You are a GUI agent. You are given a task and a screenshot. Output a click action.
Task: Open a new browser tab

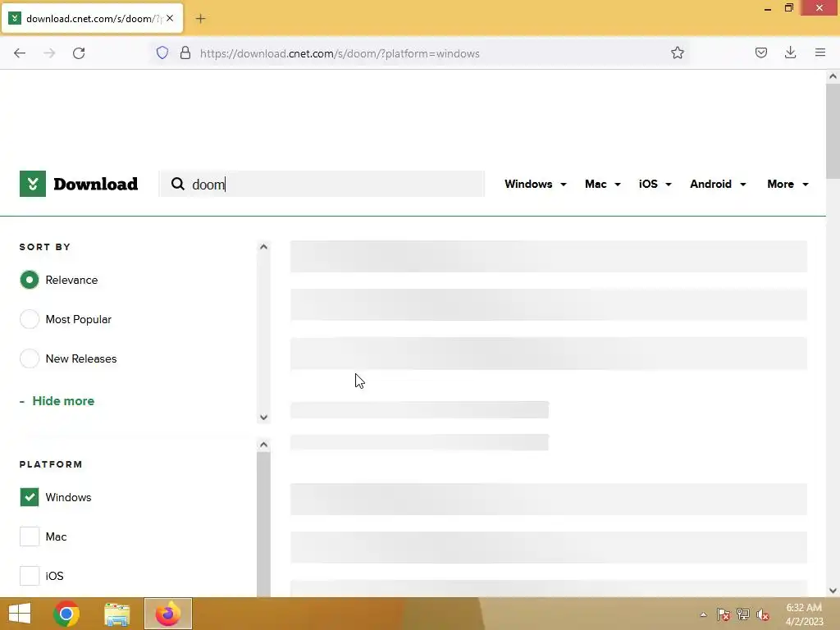pyautogui.click(x=200, y=19)
